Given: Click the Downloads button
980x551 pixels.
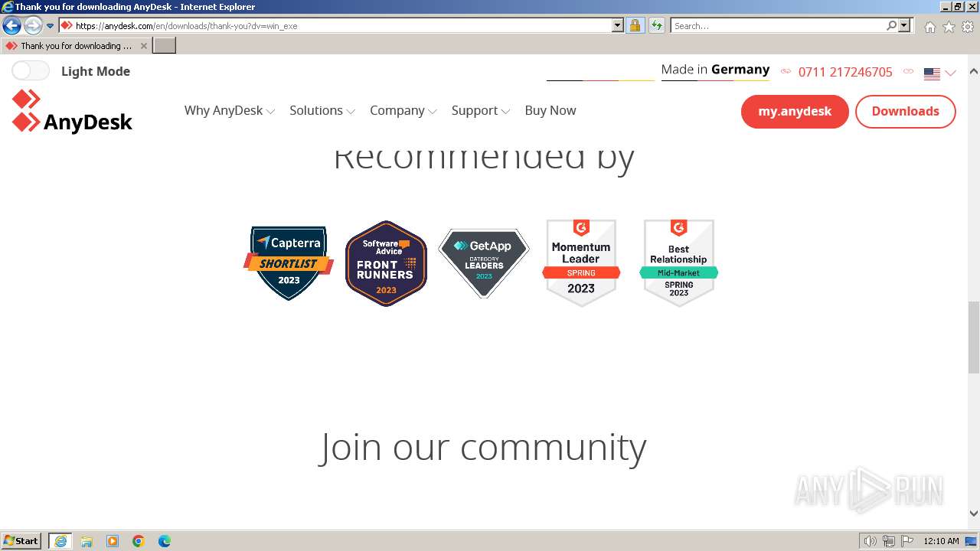Looking at the screenshot, I should tap(905, 112).
